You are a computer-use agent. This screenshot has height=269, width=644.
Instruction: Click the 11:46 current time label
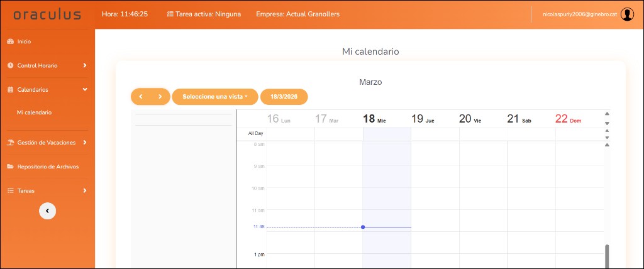tap(258, 227)
